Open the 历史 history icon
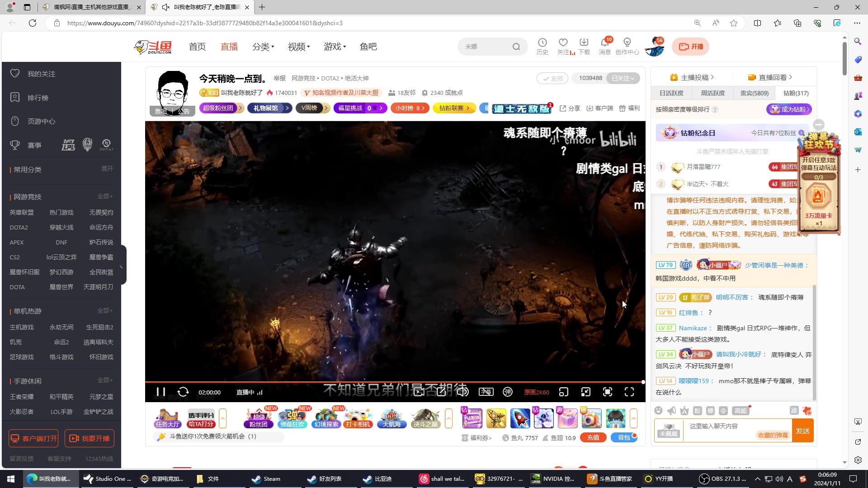The image size is (868, 488). coord(542,47)
